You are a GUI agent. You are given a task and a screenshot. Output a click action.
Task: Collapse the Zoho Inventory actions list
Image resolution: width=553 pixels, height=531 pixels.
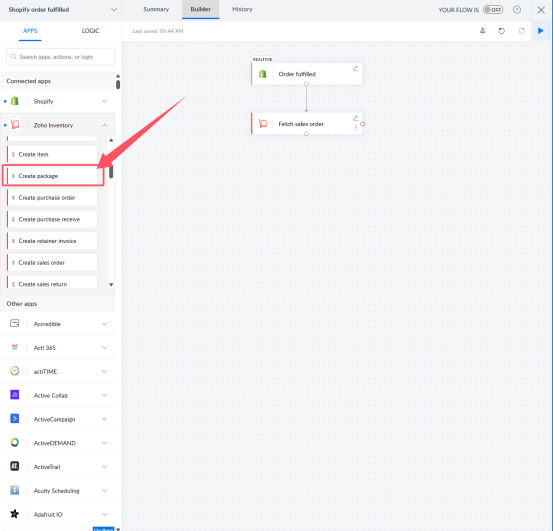[x=104, y=125]
